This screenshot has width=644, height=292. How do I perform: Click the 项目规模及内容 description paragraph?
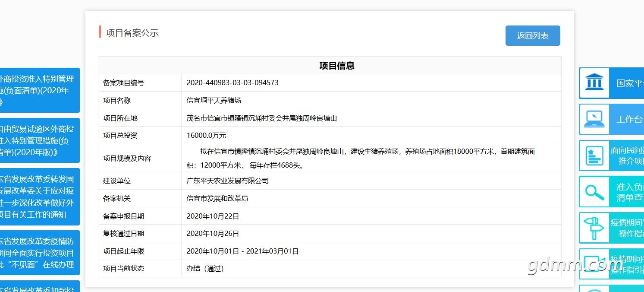pos(361,158)
